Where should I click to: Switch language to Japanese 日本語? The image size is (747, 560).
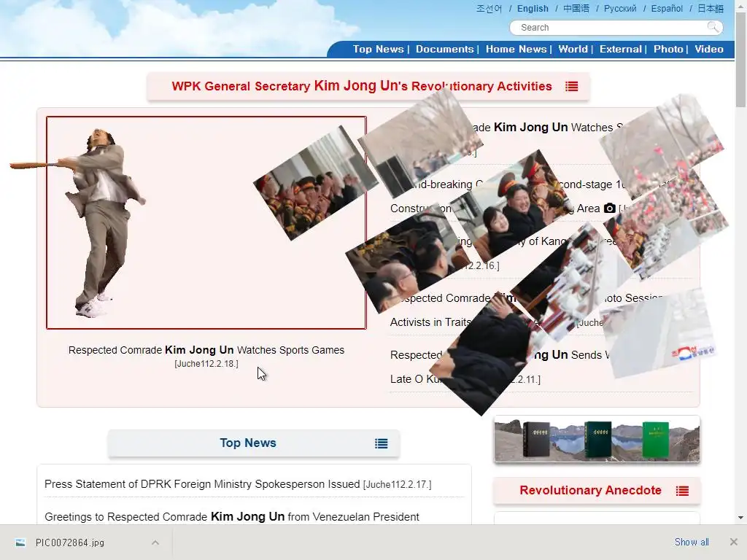point(711,9)
